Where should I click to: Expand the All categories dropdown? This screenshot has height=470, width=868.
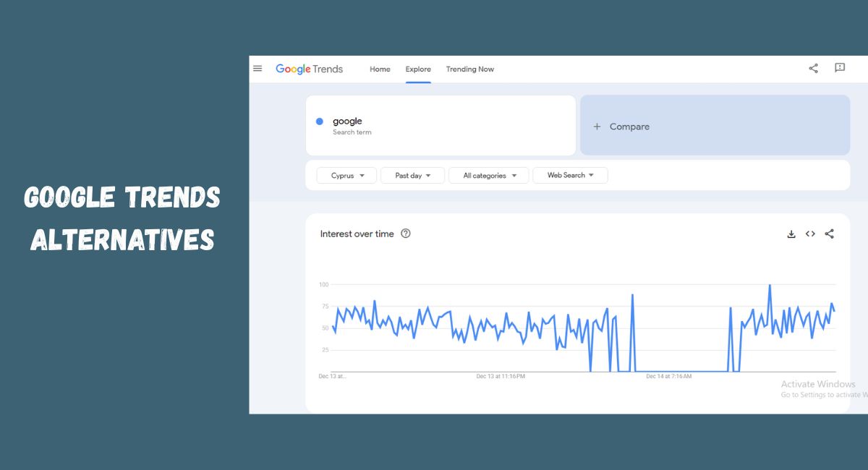pos(489,175)
